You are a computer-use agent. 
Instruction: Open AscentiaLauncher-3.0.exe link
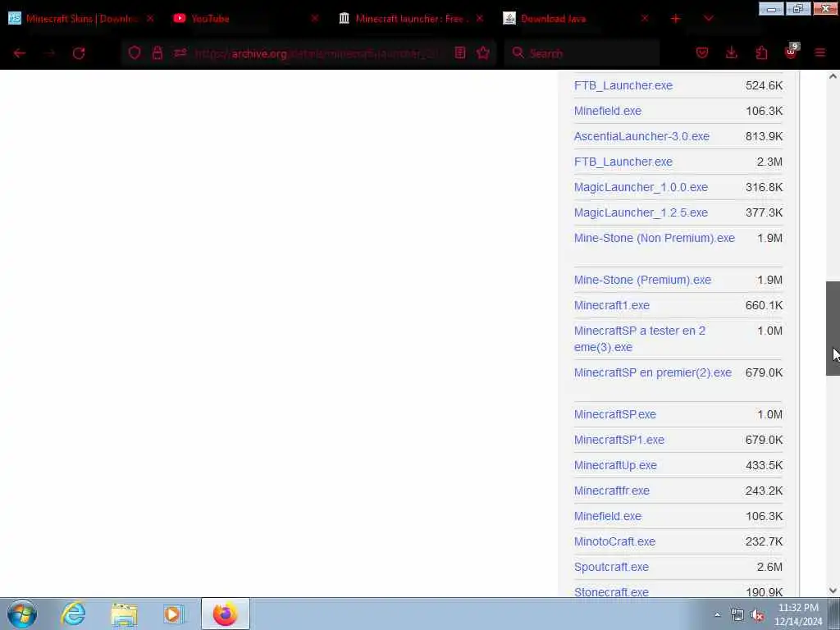(x=641, y=136)
